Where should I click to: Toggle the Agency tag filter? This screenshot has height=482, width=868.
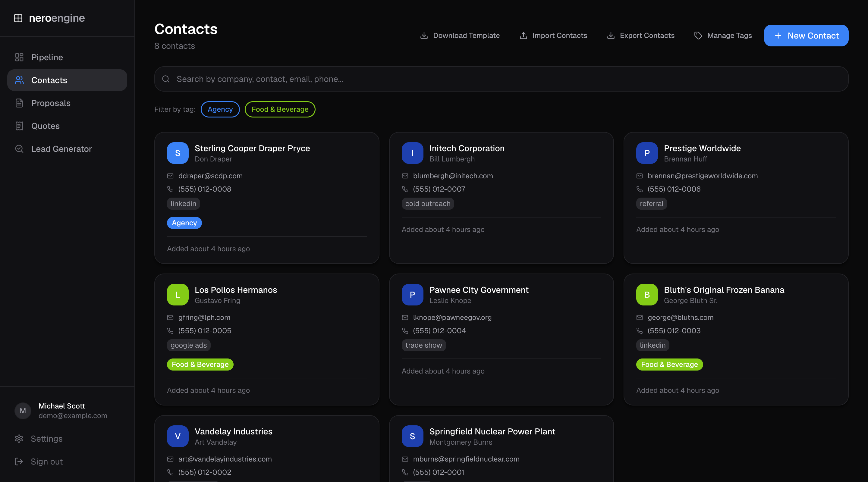point(220,109)
